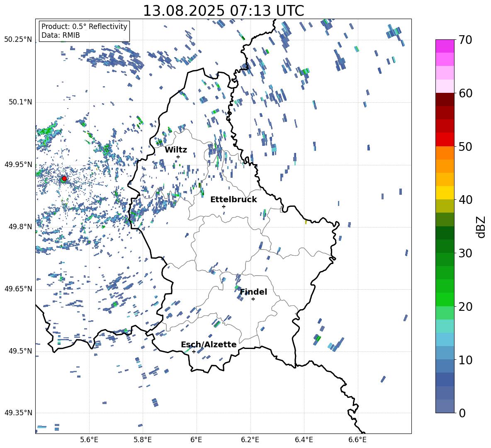The image size is (491, 448).
Task: Click the 50 colorbar tick label
Action: [x=465, y=146]
